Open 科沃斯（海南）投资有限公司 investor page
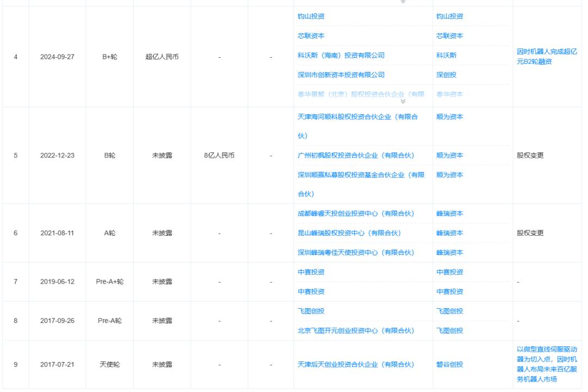 click(341, 55)
